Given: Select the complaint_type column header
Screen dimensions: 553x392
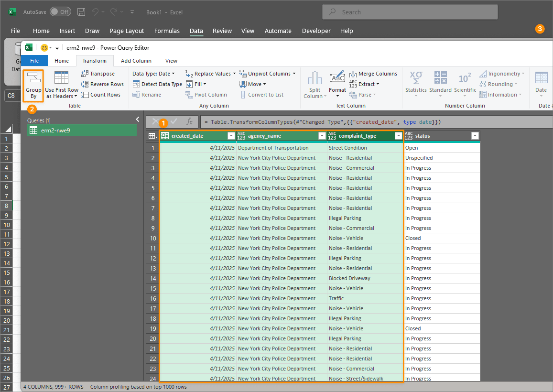Looking at the screenshot, I should tap(365, 136).
